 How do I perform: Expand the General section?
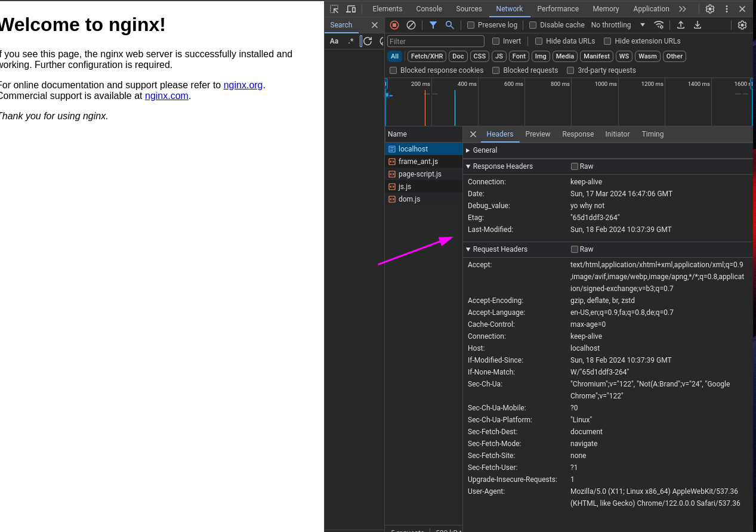click(x=468, y=150)
